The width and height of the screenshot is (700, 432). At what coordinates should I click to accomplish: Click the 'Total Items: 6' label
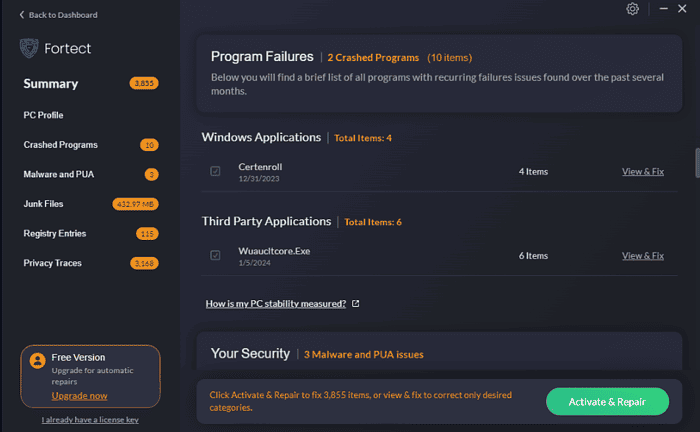point(373,222)
